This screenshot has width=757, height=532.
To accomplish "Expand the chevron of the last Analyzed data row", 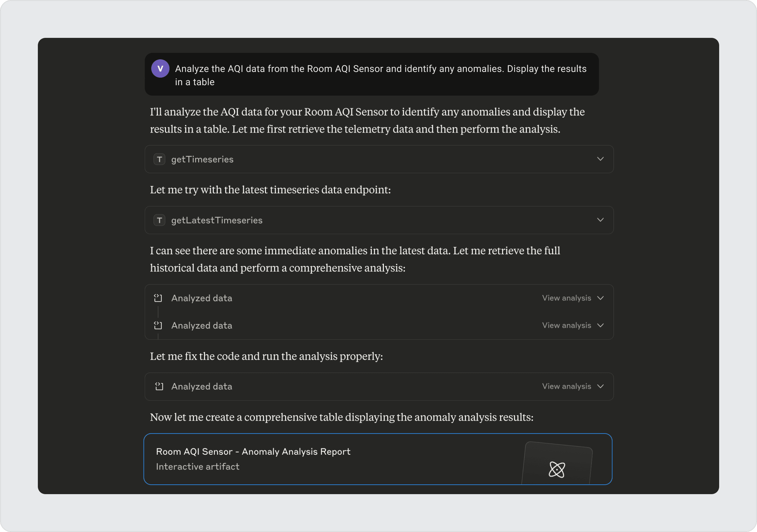I will click(x=600, y=386).
